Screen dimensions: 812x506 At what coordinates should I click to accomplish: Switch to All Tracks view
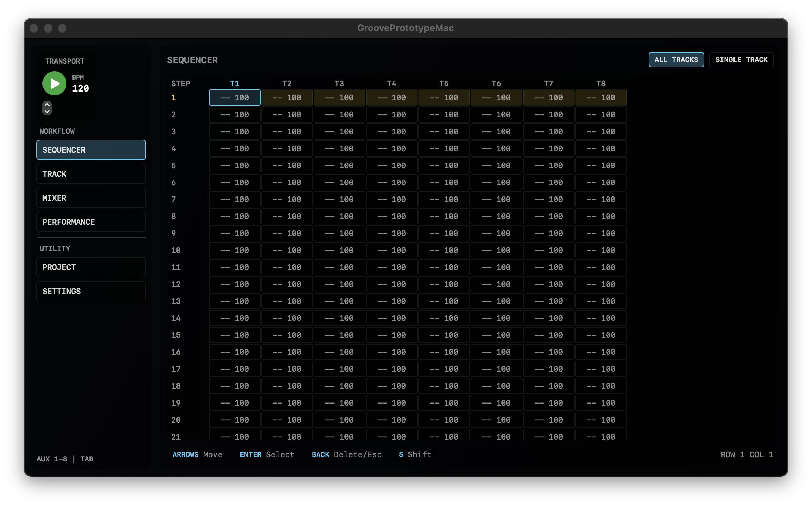coord(676,60)
